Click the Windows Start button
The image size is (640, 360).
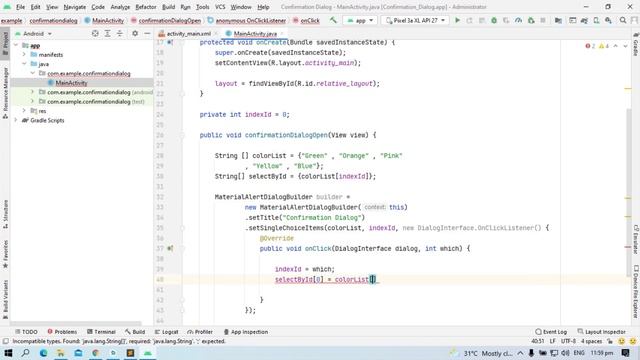tap(8, 353)
